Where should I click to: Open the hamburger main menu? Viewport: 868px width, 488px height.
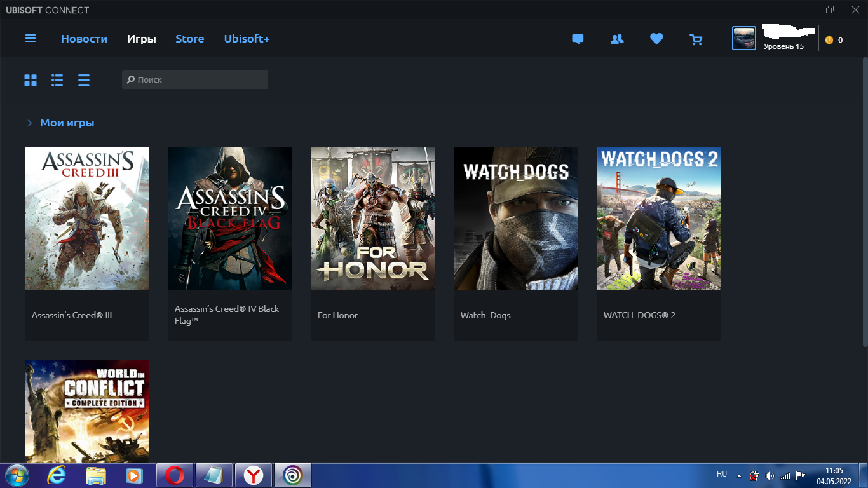click(x=31, y=39)
